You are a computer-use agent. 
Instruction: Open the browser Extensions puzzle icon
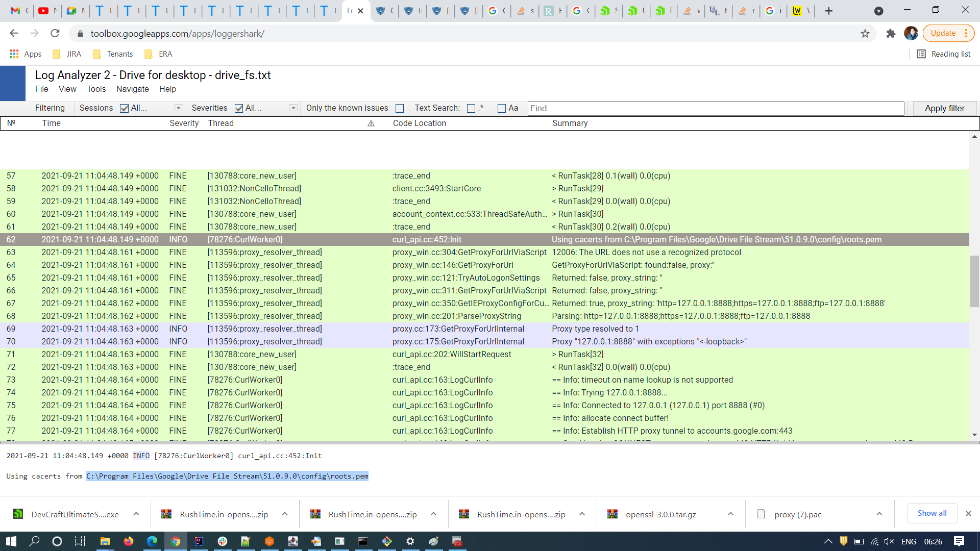coord(891,34)
